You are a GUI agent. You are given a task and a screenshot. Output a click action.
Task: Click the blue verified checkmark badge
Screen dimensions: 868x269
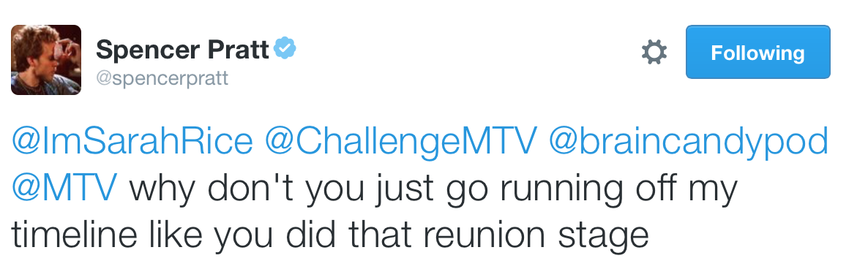point(285,49)
